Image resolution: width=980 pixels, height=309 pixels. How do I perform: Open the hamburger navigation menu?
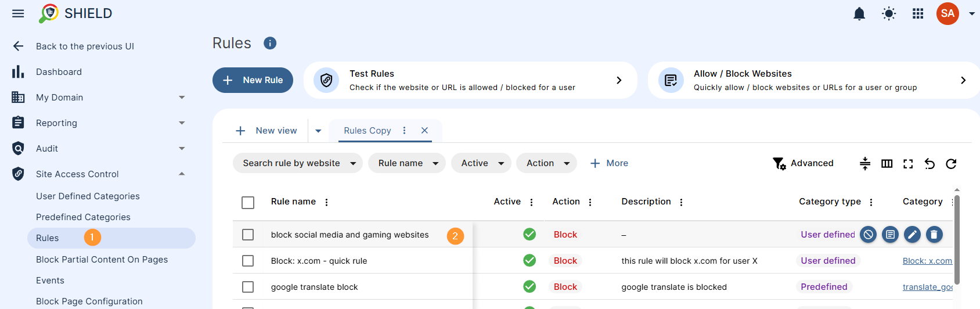(x=18, y=13)
